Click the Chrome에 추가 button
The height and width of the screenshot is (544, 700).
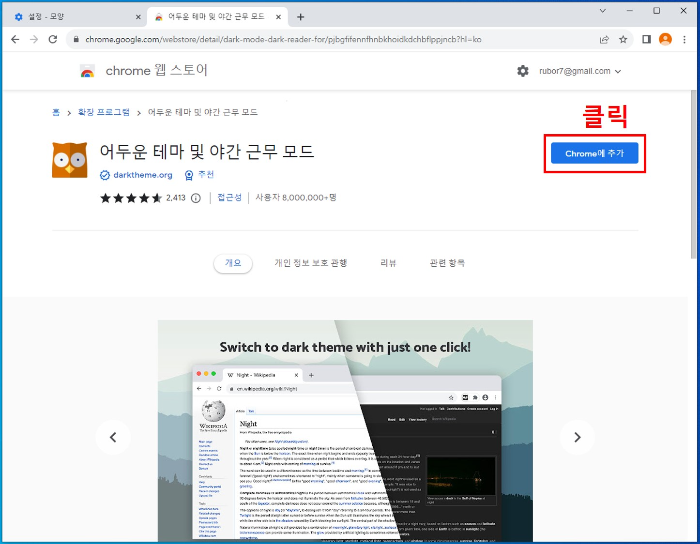pyautogui.click(x=594, y=153)
